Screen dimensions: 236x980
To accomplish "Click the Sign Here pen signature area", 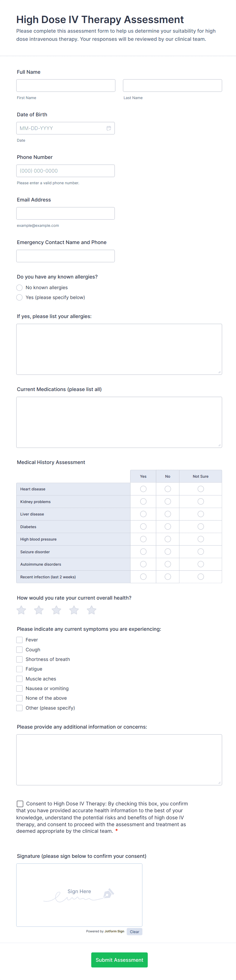I will point(79,895).
